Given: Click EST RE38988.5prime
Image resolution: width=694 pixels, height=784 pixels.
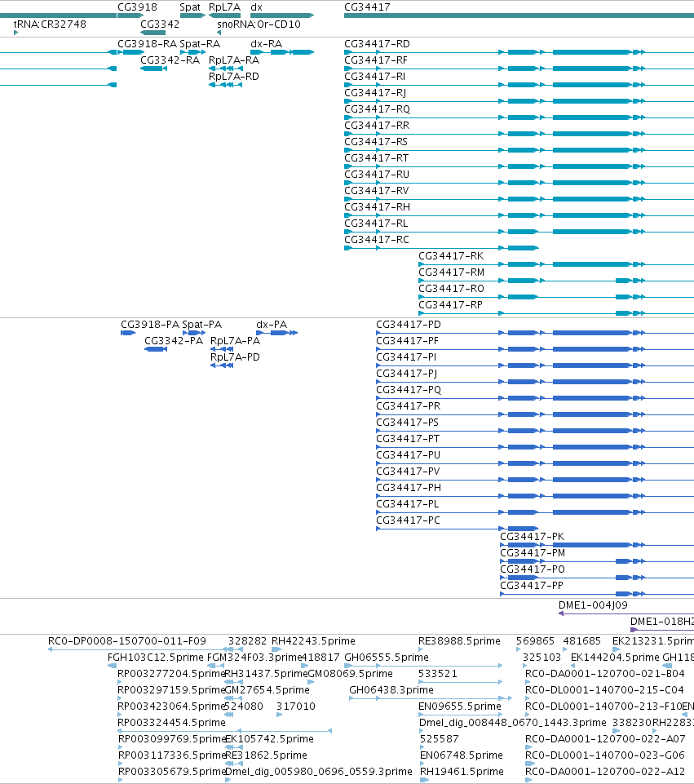Looking at the screenshot, I should pyautogui.click(x=460, y=641).
